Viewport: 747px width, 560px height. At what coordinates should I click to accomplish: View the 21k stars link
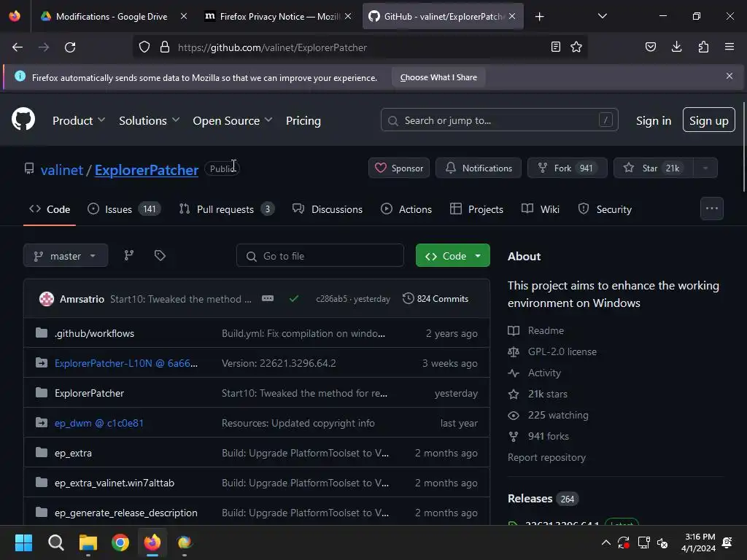(547, 394)
